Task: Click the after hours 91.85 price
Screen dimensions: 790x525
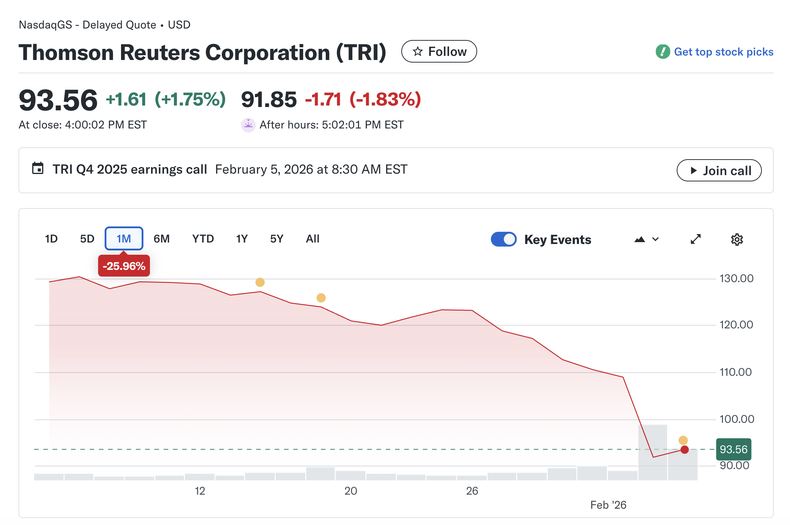Action: coord(269,99)
